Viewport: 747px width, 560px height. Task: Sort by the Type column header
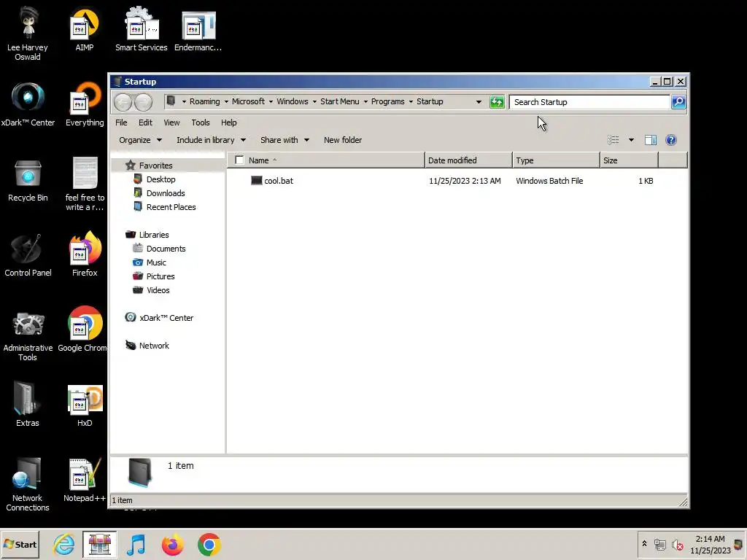click(556, 160)
